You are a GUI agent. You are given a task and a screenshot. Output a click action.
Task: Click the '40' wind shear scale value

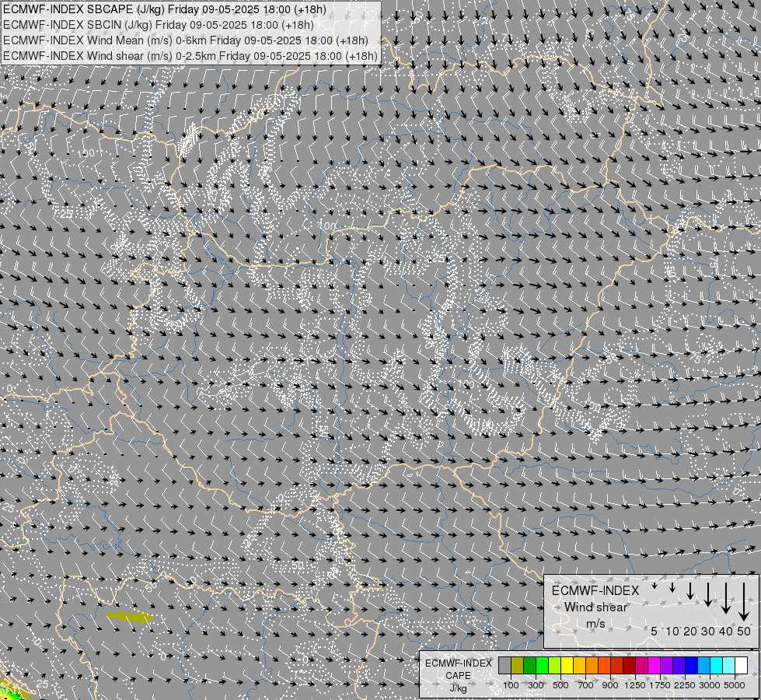[726, 631]
